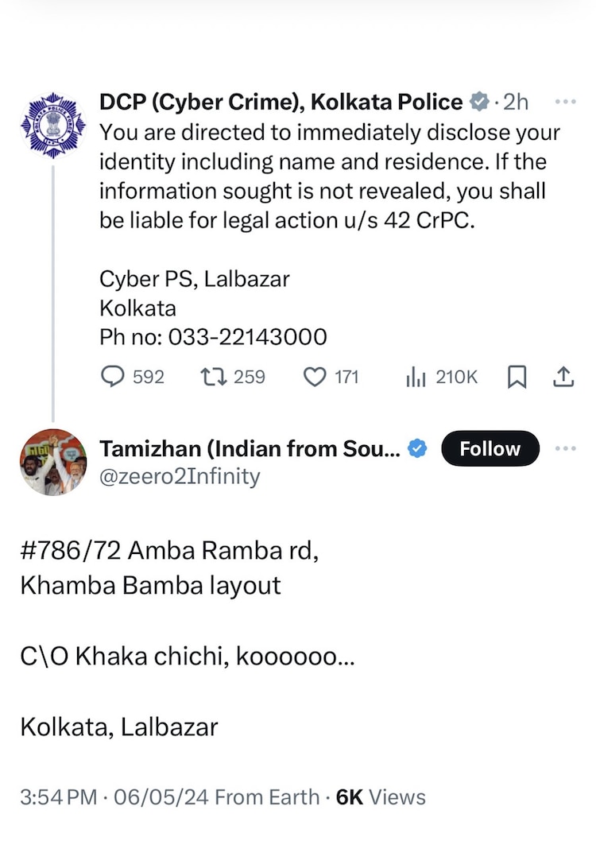596x868 pixels.
Task: Click Tamizhan display name
Action: (x=250, y=449)
